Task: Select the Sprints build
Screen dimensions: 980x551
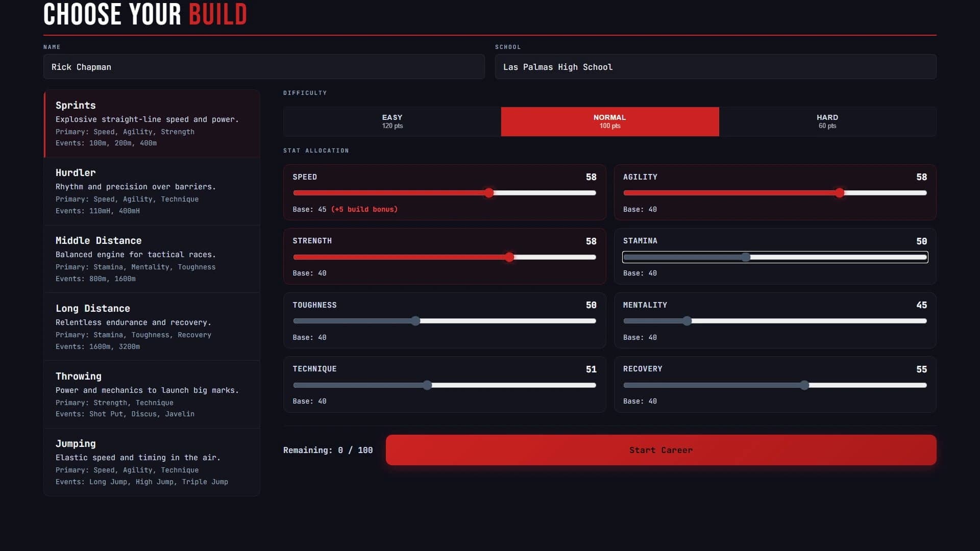Action: 151,123
